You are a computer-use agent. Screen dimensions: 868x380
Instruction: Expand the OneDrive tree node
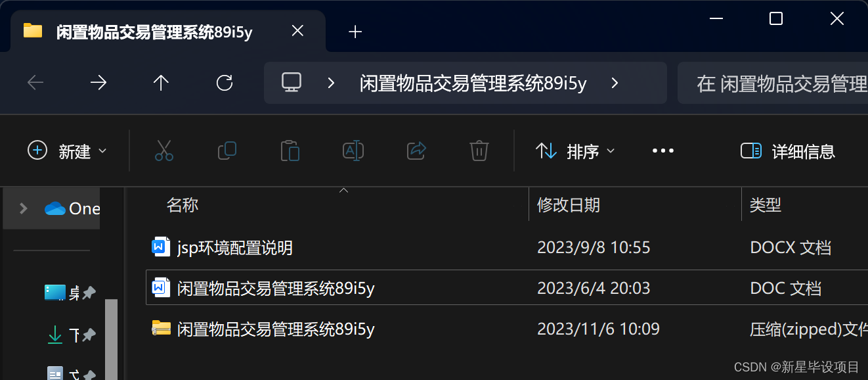click(x=24, y=208)
